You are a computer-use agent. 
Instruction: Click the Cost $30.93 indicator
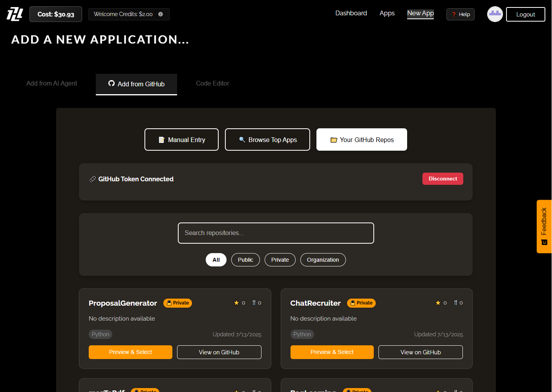coord(56,14)
